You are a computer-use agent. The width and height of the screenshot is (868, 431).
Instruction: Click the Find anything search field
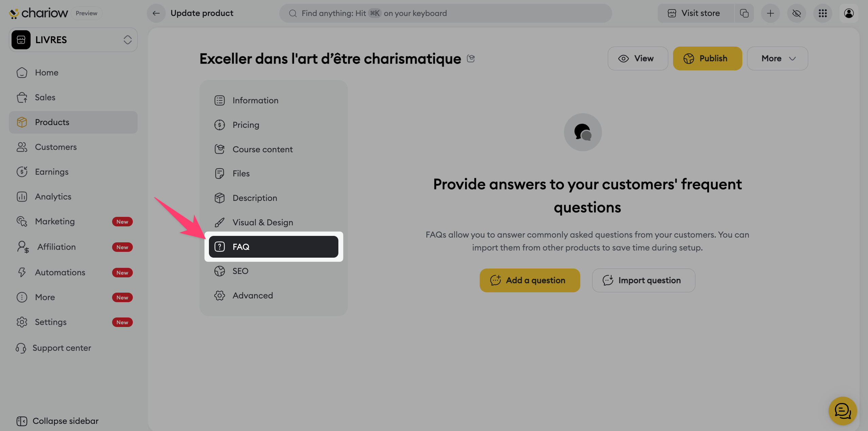tap(445, 13)
